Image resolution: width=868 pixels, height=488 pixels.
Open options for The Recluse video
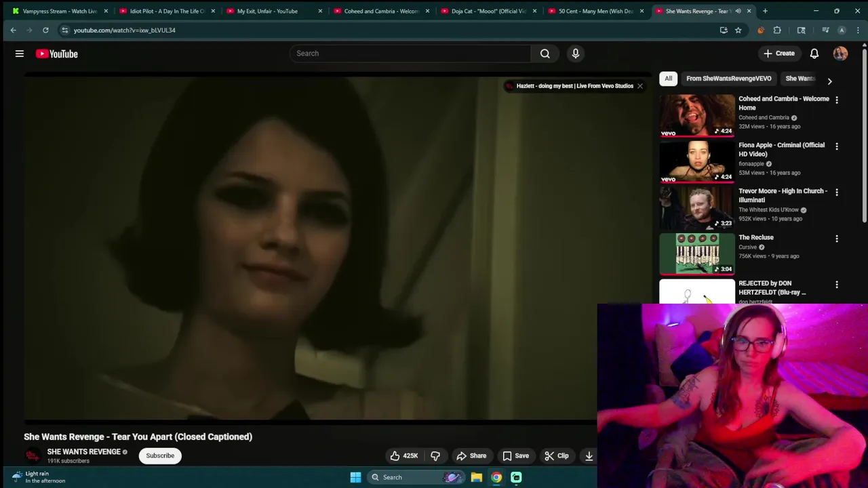tap(837, 239)
